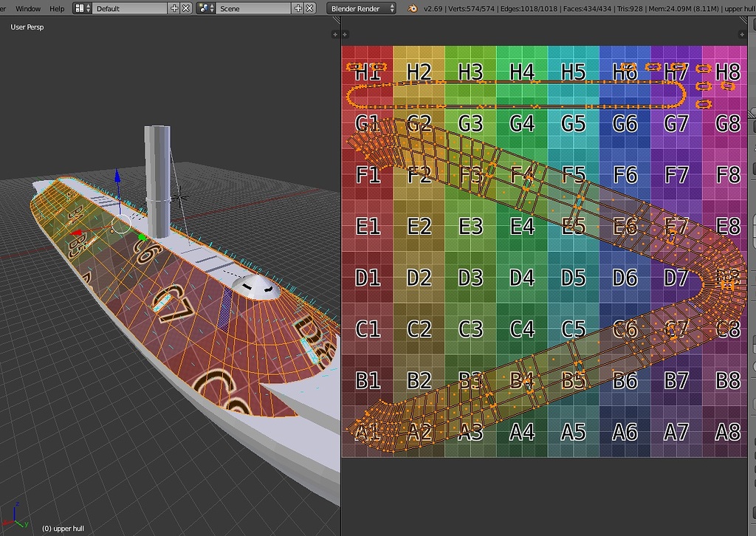The image size is (756, 536).
Task: Click the Scene name field
Action: click(253, 8)
